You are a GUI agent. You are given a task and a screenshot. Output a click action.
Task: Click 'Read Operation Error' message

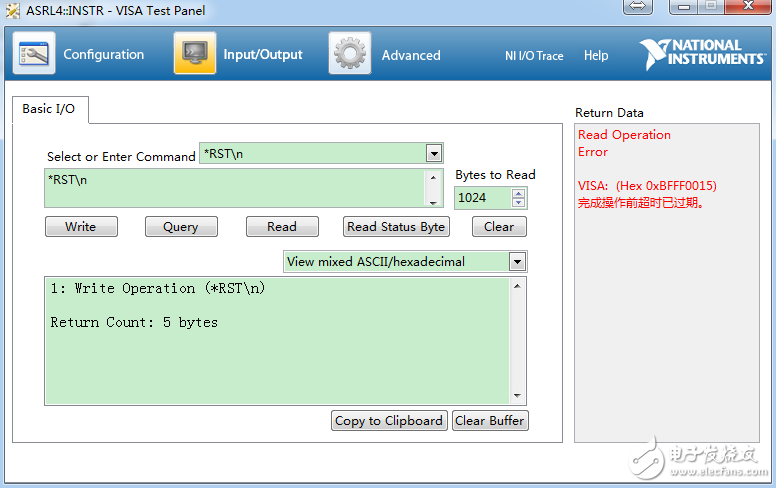pyautogui.click(x=624, y=143)
